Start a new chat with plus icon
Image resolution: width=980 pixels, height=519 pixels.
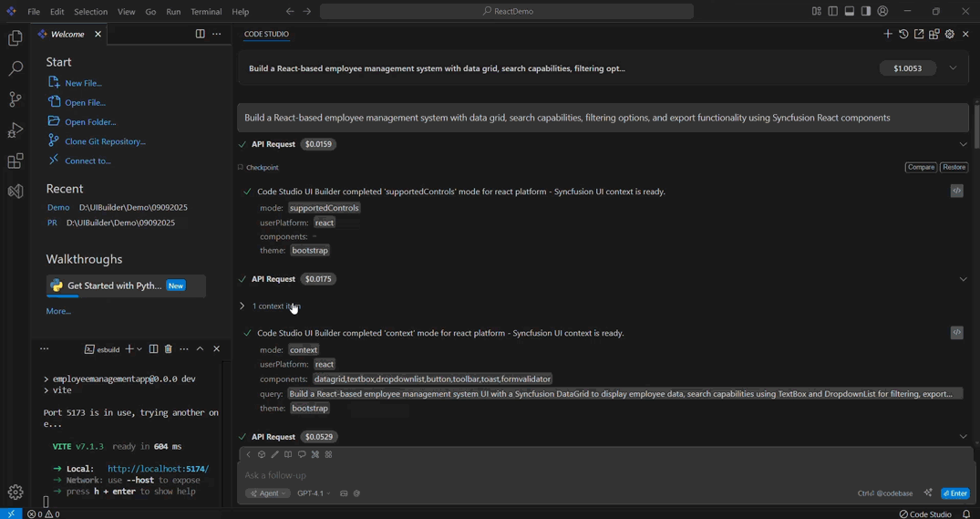click(888, 34)
